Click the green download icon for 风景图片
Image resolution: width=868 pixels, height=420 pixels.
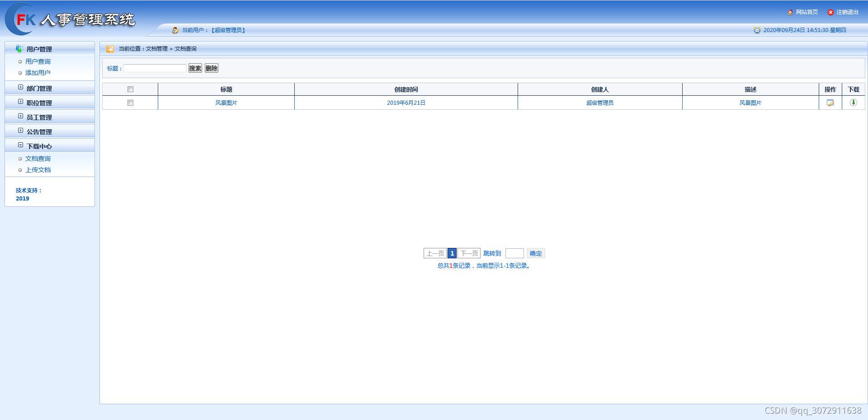853,103
